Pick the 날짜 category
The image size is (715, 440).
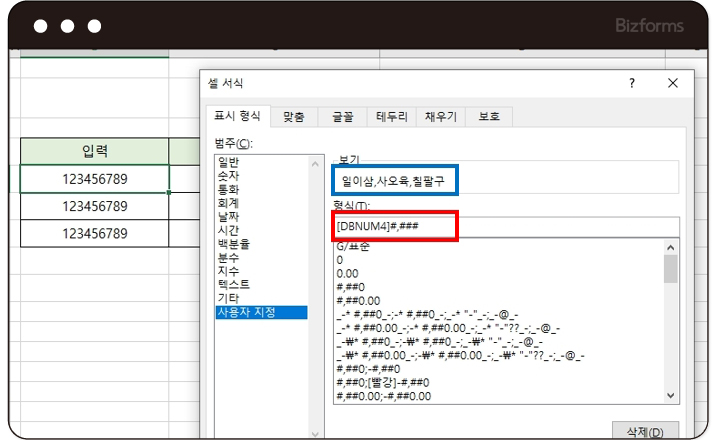[x=229, y=216]
